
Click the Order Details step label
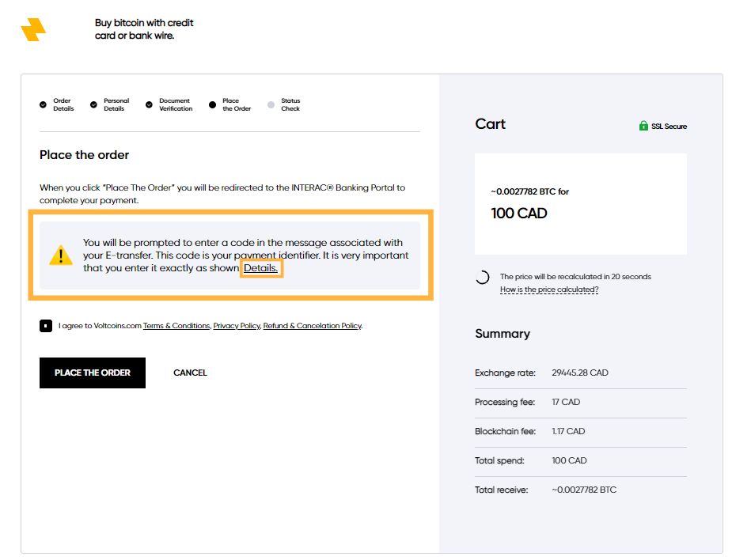point(63,104)
